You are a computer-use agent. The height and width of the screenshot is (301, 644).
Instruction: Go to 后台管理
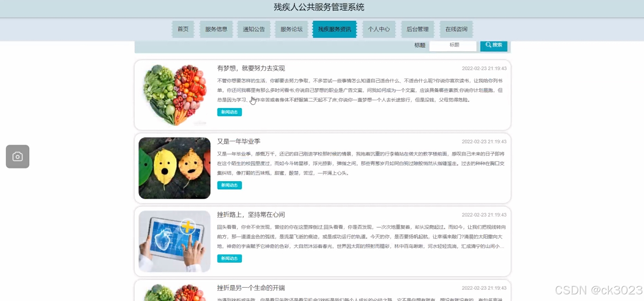[417, 29]
